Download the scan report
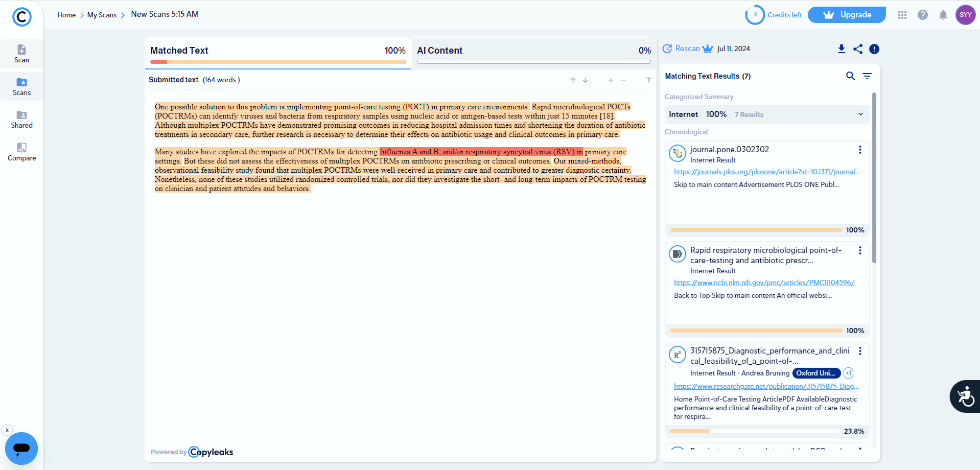980x470 pixels. [841, 49]
